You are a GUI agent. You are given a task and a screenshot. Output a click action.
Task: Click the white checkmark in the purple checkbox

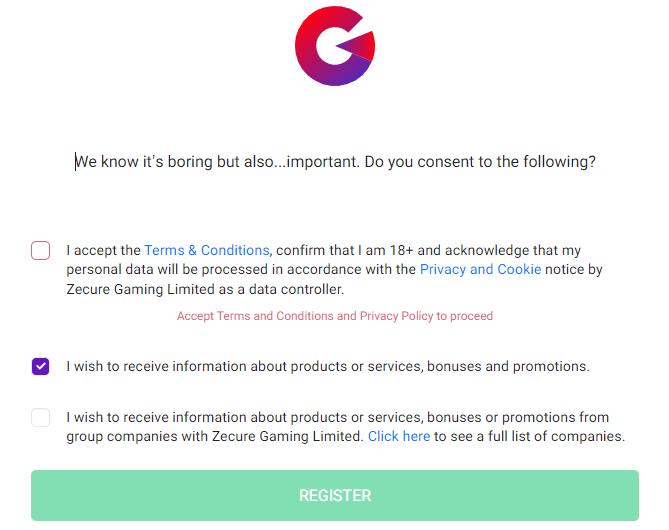41,366
